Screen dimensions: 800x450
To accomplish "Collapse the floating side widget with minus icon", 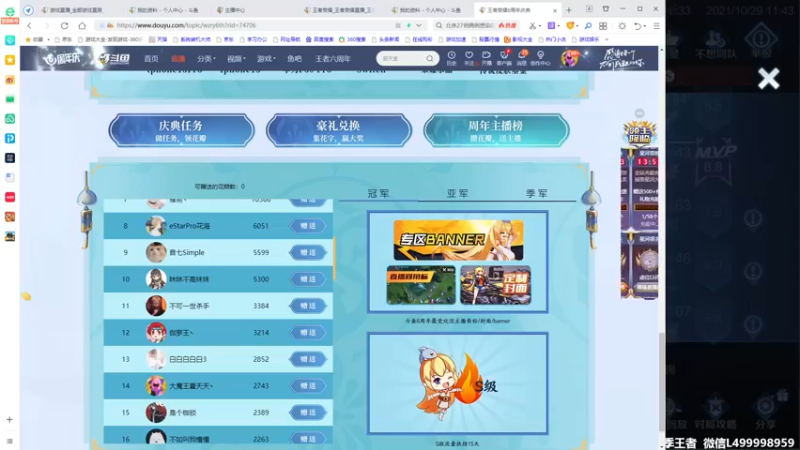I will click(639, 113).
